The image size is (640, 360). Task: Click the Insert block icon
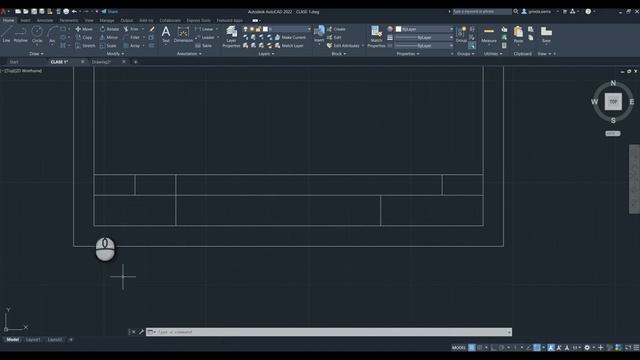click(x=319, y=34)
